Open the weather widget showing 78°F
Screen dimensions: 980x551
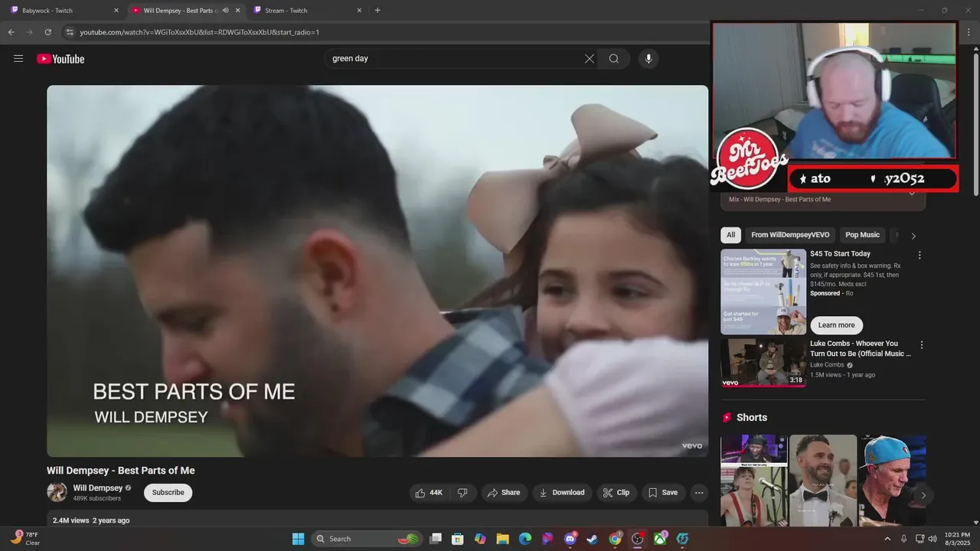click(26, 539)
